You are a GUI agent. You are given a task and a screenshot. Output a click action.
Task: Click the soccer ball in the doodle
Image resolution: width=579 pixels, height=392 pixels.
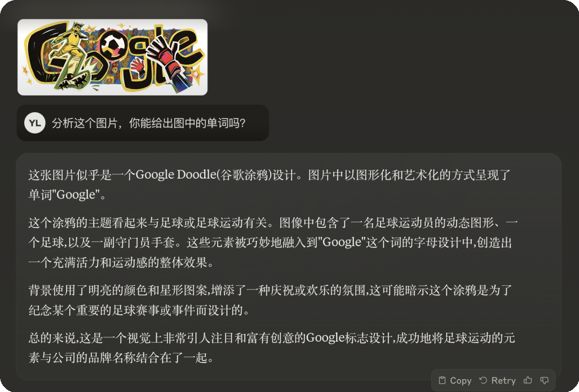click(113, 46)
